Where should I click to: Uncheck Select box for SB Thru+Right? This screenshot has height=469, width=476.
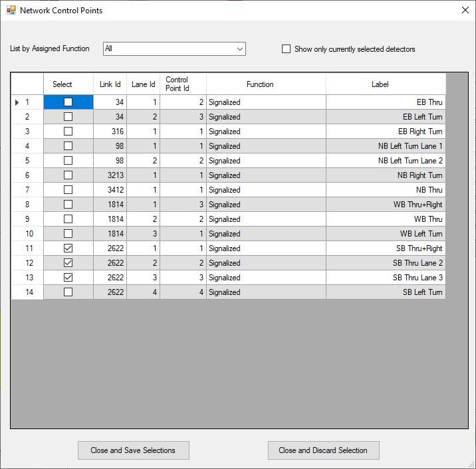click(x=68, y=248)
